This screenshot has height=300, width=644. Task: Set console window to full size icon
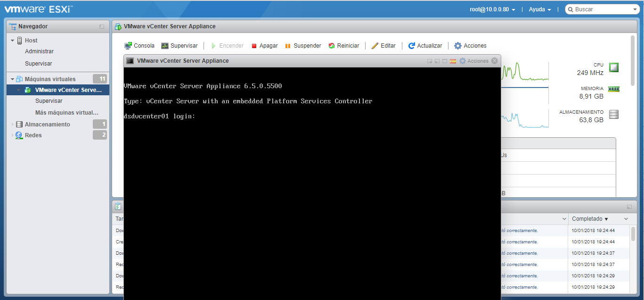(445, 61)
